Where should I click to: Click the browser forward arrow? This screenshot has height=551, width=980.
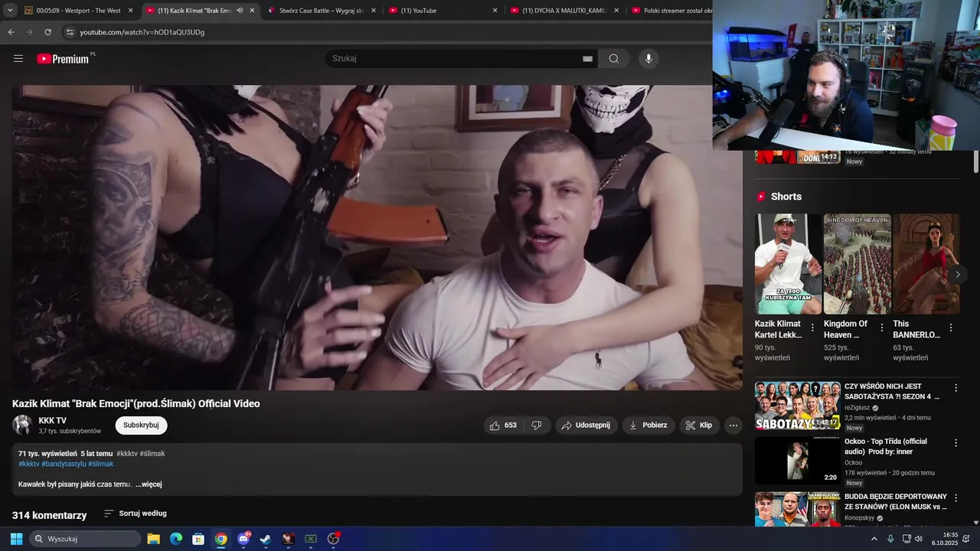click(30, 32)
